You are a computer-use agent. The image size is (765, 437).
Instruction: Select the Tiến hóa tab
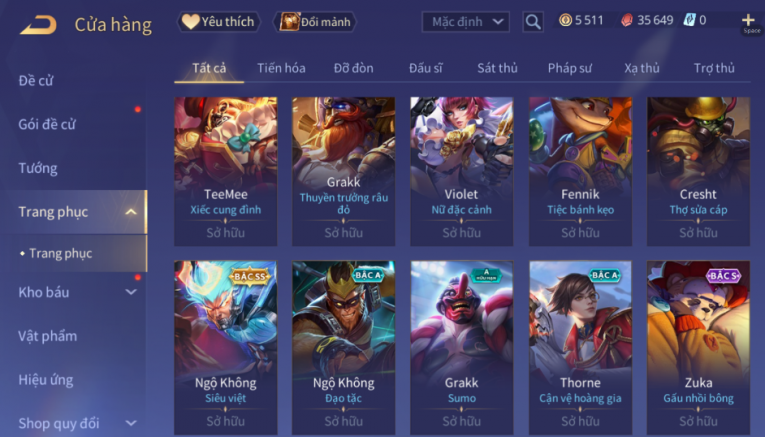tap(281, 68)
